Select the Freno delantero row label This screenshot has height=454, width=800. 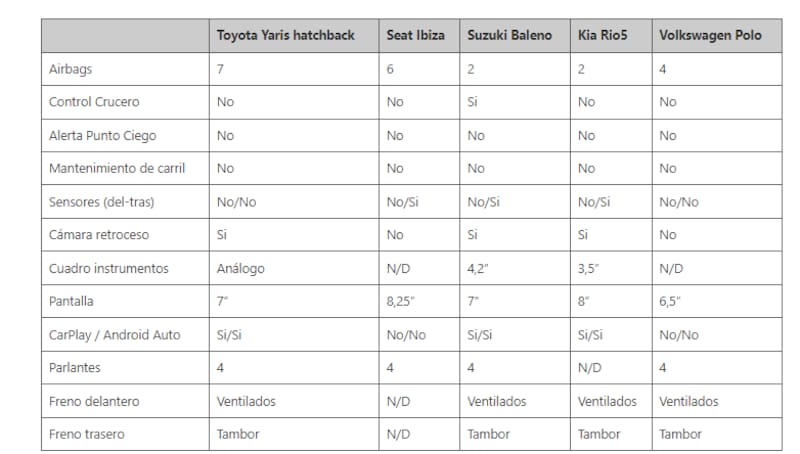point(95,401)
